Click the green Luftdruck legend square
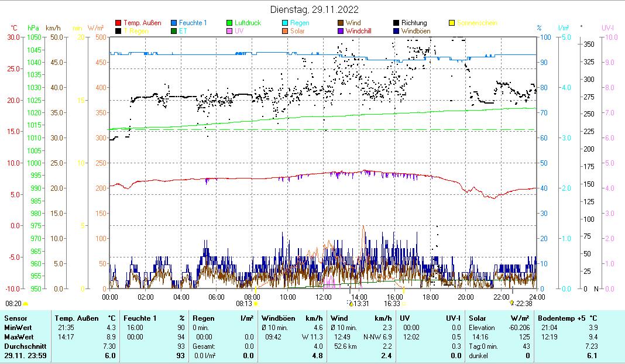Screen dimensions: 625x364 point(229,23)
